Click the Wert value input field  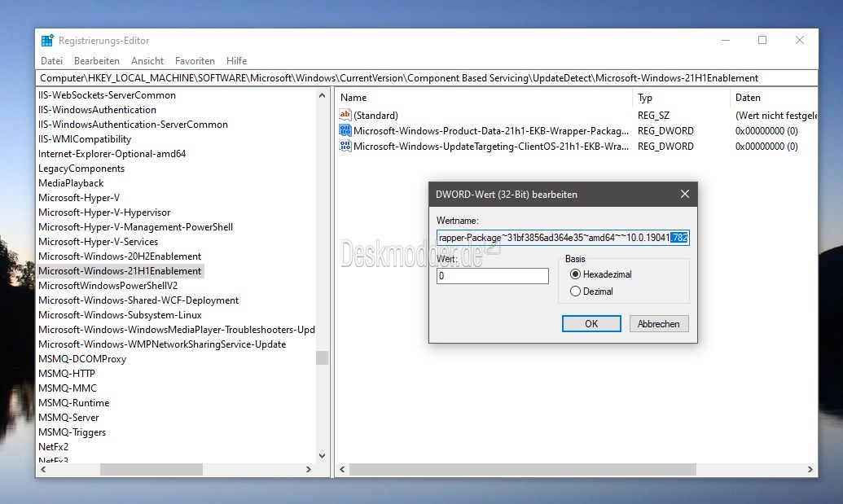(493, 276)
